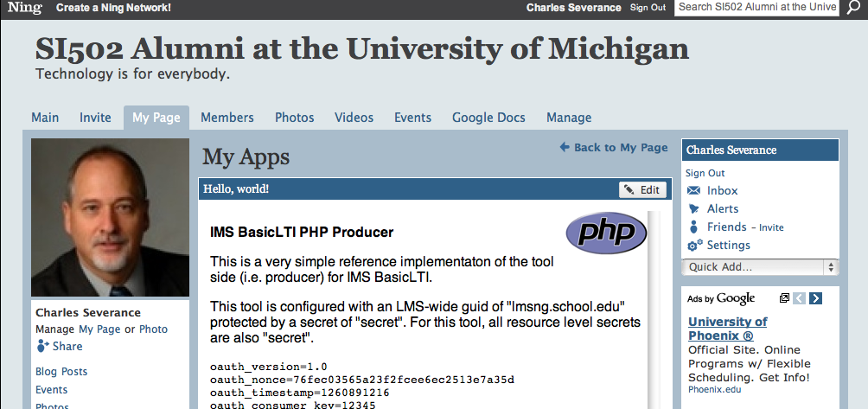Click the oauth_timestamp=1260891216 line
Image resolution: width=868 pixels, height=409 pixels.
click(299, 393)
